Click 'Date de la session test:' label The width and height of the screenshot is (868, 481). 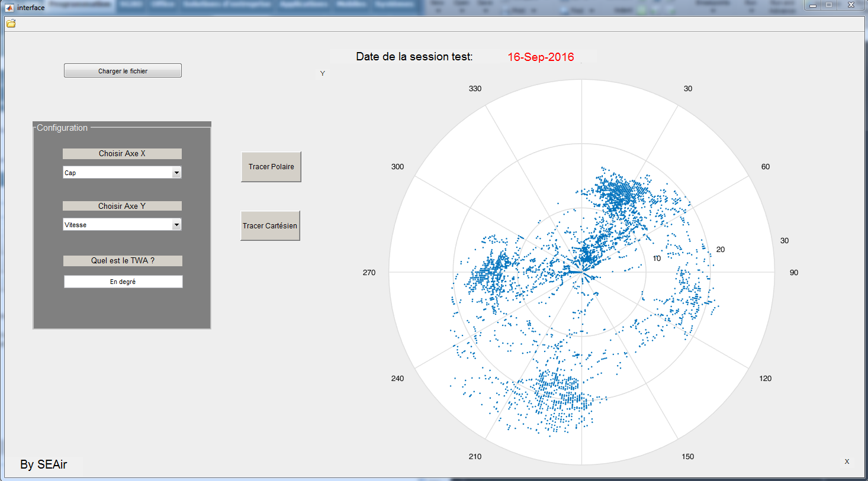coord(414,57)
